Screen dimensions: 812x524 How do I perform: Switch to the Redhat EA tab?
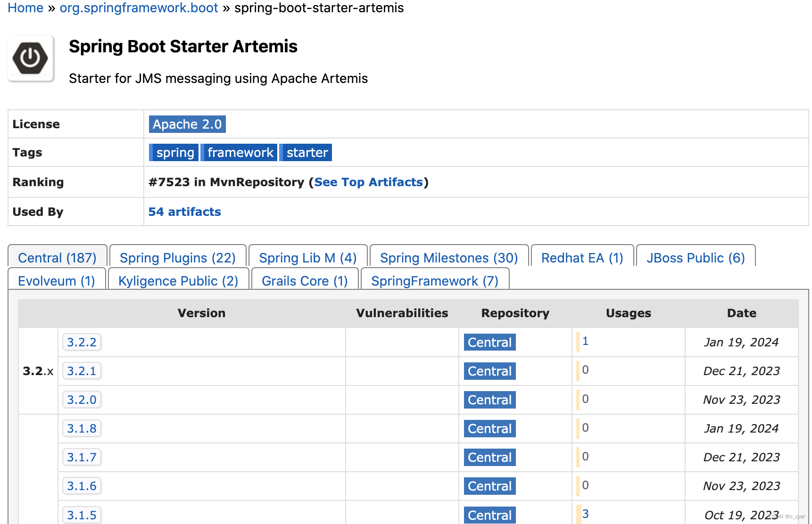(582, 258)
